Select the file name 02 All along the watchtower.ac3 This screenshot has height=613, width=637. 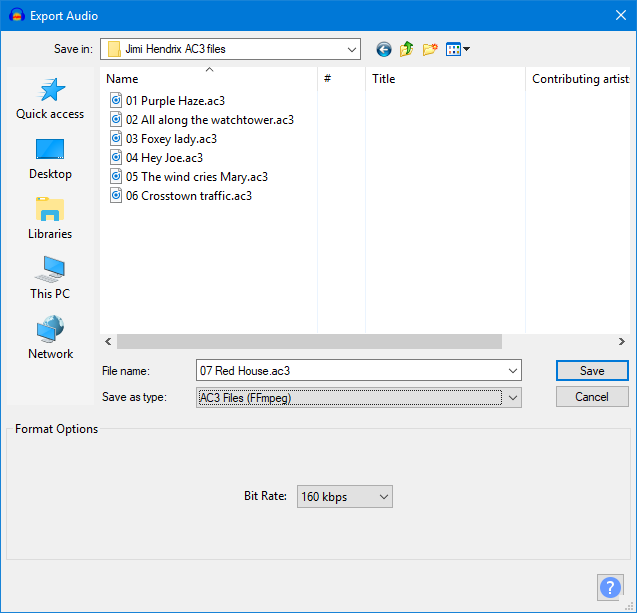tap(210, 120)
